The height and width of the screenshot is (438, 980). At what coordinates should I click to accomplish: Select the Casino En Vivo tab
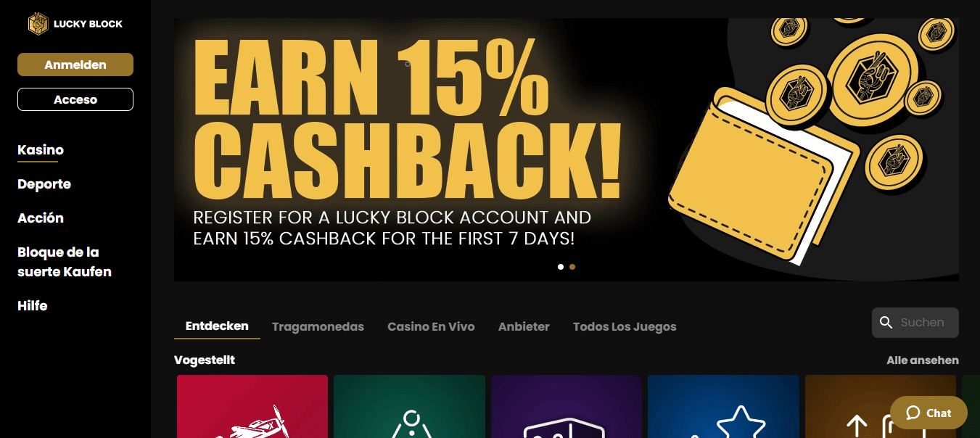(x=431, y=326)
